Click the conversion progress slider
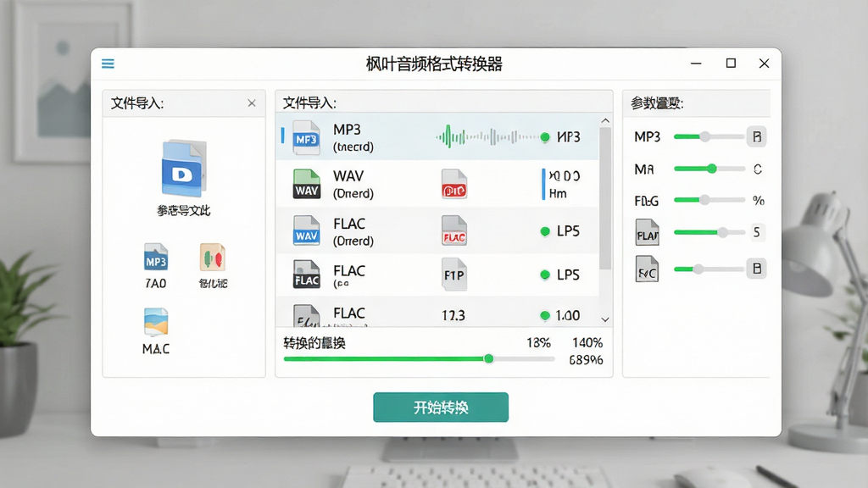This screenshot has width=868, height=488. (419, 359)
